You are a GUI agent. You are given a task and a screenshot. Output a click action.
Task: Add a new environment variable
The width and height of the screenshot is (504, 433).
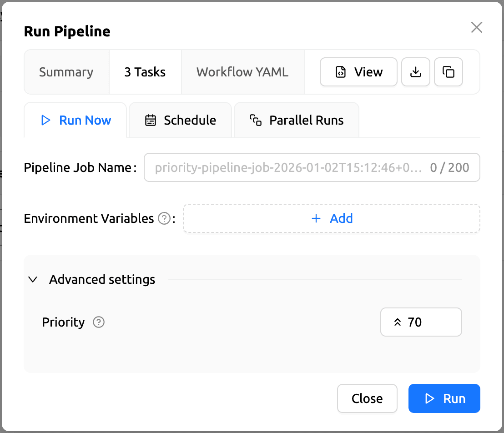[332, 219]
